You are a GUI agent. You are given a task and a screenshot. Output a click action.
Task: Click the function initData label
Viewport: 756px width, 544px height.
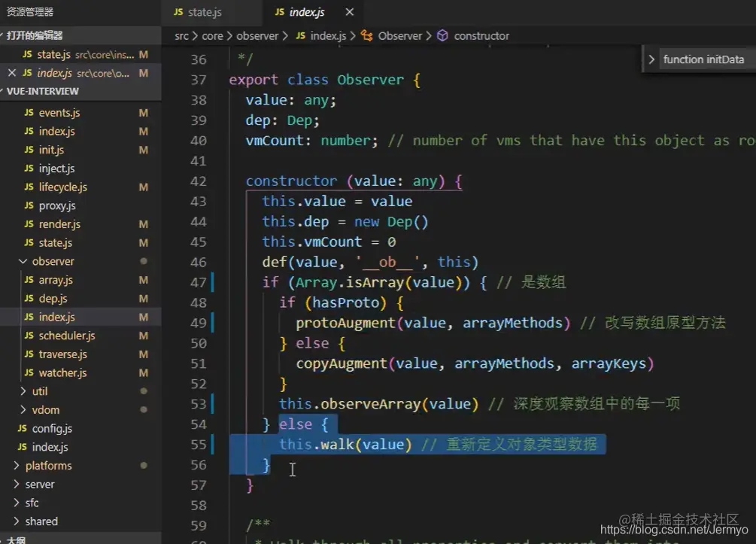(x=703, y=59)
